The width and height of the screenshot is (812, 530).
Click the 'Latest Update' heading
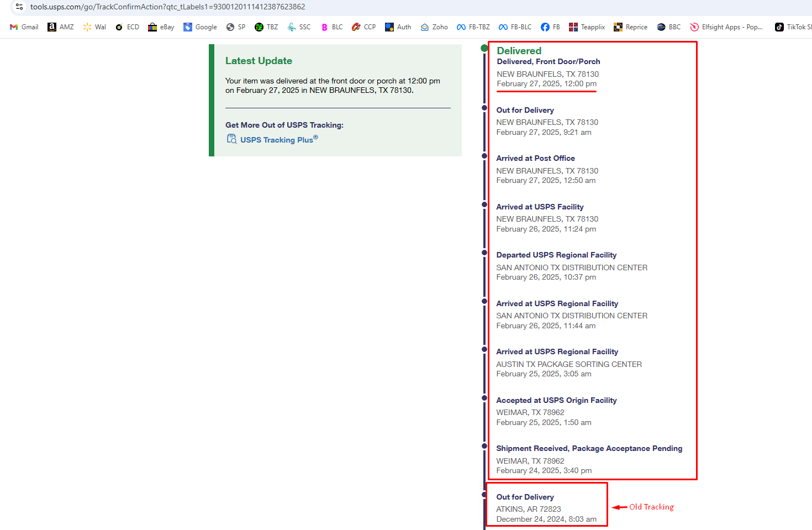pos(259,61)
